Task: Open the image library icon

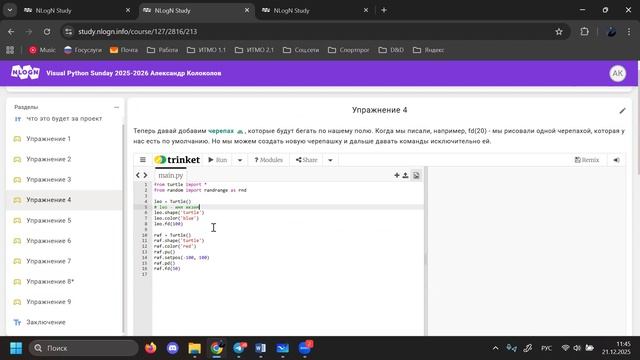Action: [416, 176]
